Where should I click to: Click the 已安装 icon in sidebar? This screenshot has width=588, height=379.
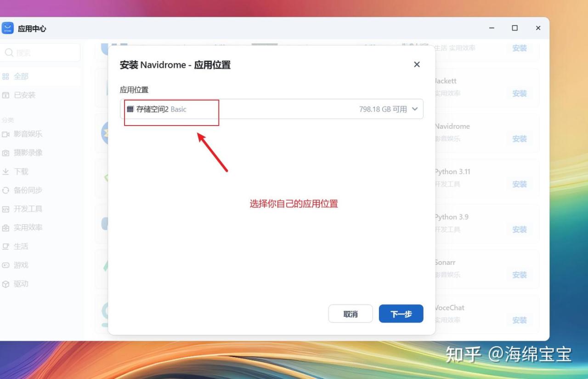(6, 95)
